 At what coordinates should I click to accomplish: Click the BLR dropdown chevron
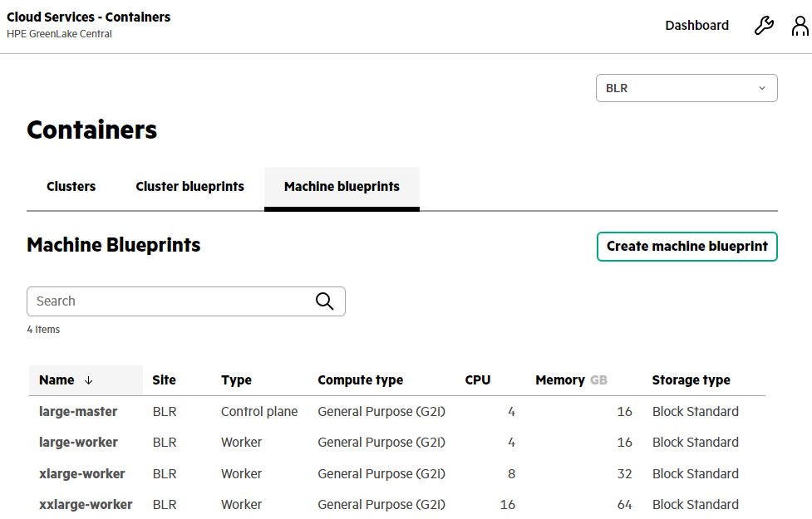coord(762,89)
